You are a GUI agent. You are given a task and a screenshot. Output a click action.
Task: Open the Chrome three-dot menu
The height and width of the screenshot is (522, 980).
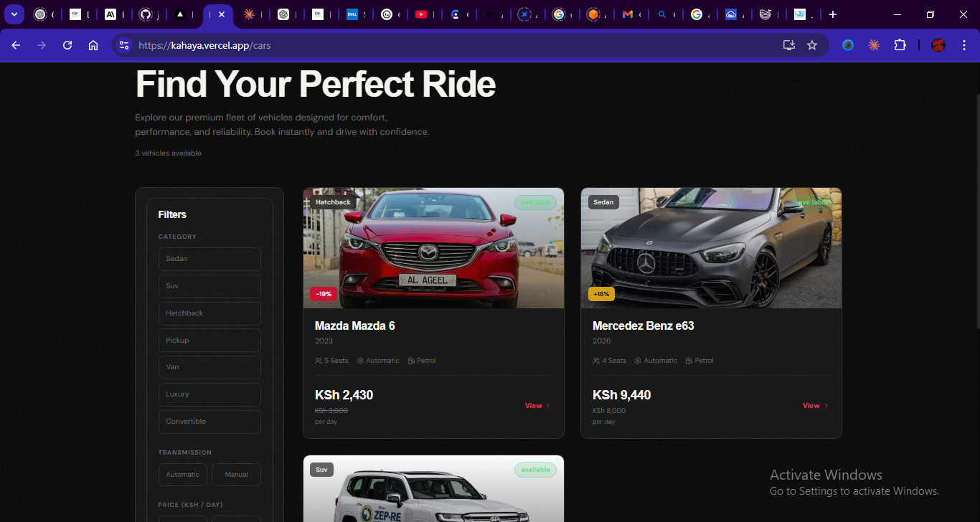964,45
